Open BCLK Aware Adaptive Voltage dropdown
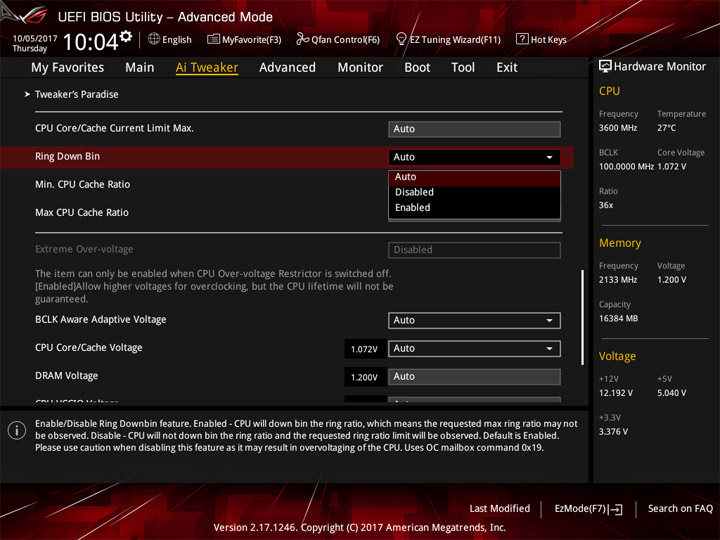Image resolution: width=720 pixels, height=540 pixels. tap(474, 321)
